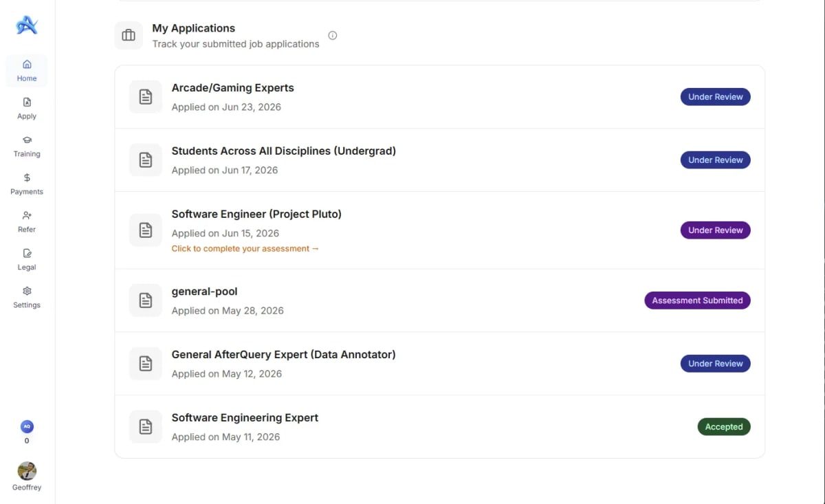The height and width of the screenshot is (504, 825).
Task: Click Under Review badge for Arcade/Gaming Experts
Action: [x=716, y=97]
